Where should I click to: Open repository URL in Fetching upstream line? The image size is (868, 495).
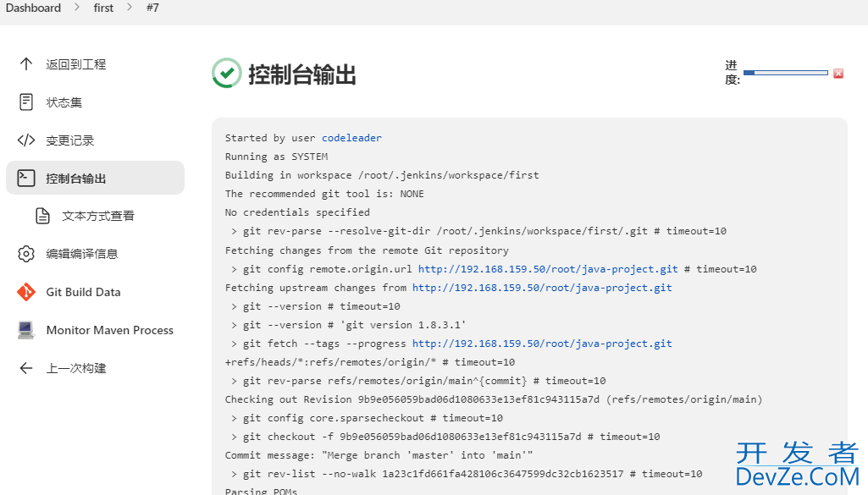pyautogui.click(x=542, y=288)
